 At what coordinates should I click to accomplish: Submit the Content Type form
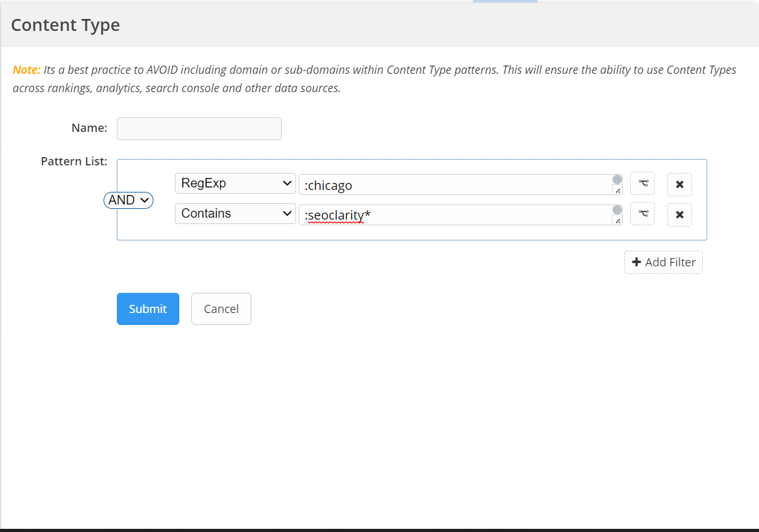click(x=148, y=309)
